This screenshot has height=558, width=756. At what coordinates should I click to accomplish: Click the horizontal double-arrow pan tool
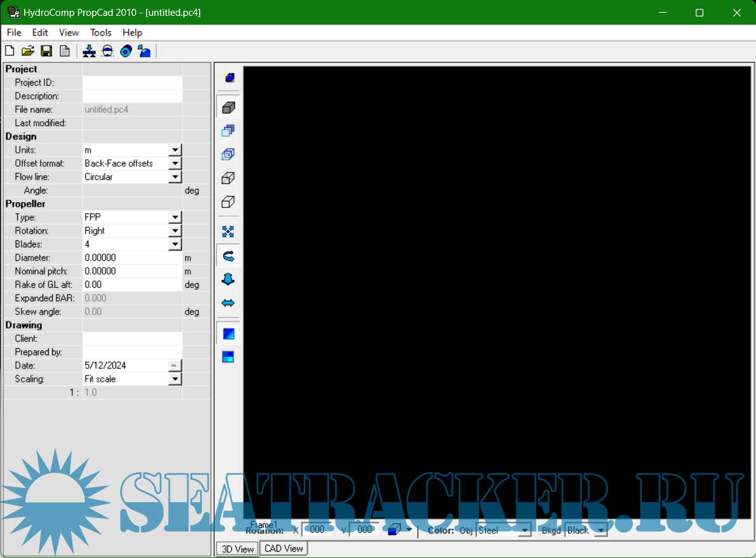pos(228,303)
